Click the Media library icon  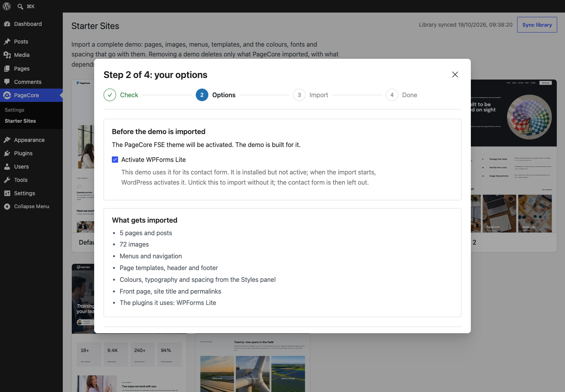coord(7,55)
